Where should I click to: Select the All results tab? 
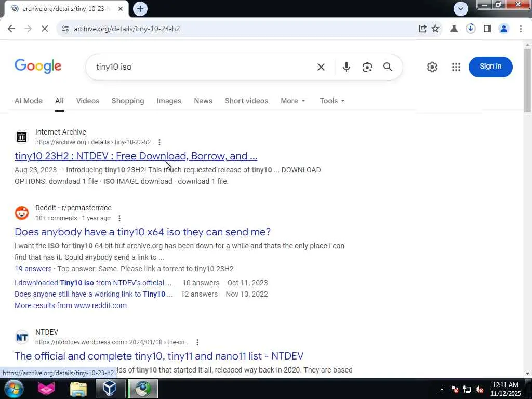click(59, 101)
